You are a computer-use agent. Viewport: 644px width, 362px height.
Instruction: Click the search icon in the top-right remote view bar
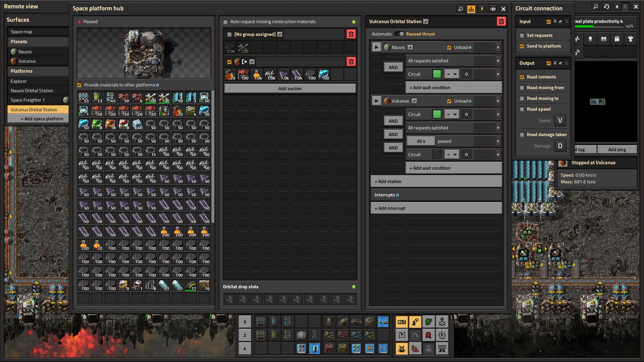pos(596,6)
